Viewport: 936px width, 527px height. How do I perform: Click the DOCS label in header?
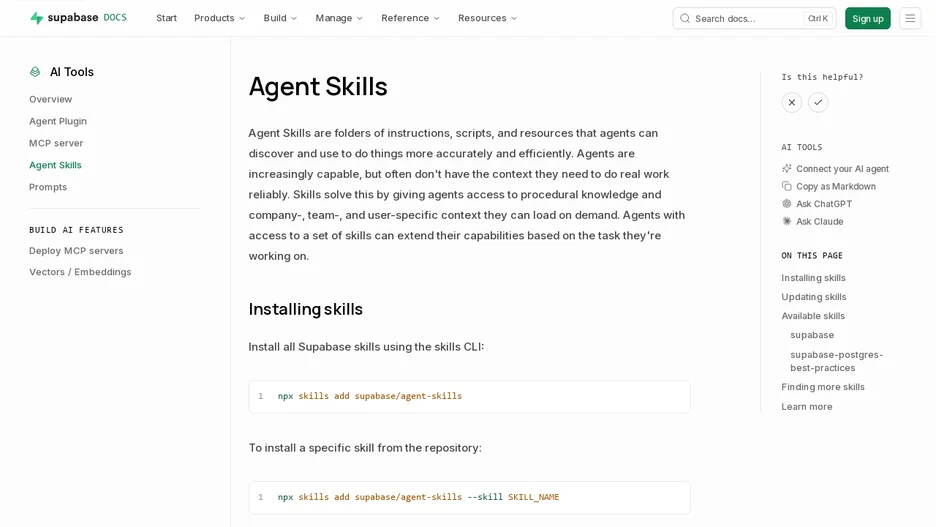(x=115, y=18)
